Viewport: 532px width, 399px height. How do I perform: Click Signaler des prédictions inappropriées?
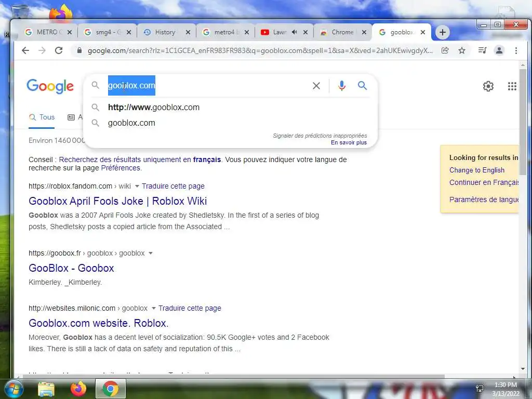[x=320, y=136]
